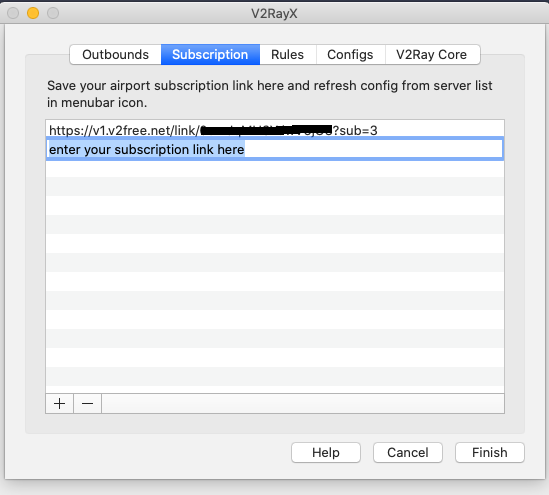Cancel the configuration dialog

point(408,453)
